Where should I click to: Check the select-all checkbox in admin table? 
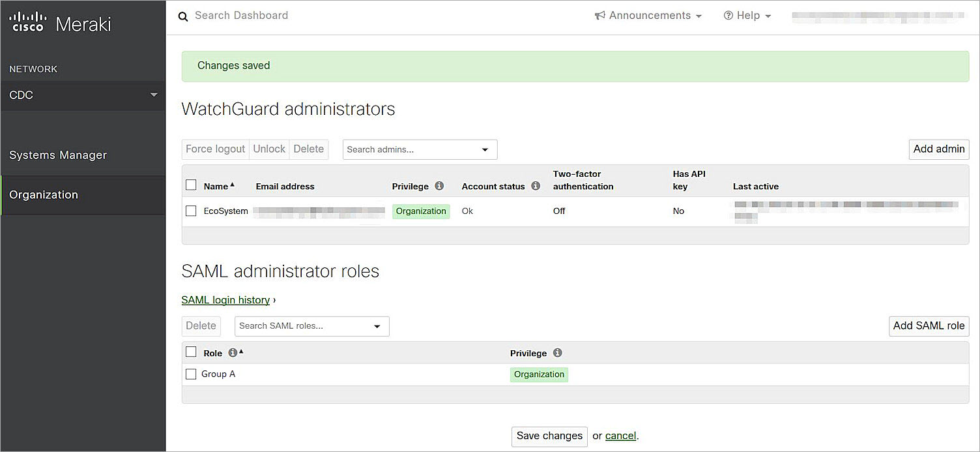(x=190, y=184)
